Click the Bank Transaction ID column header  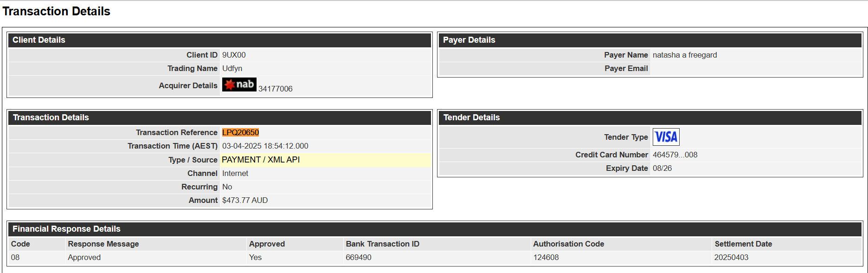coord(382,244)
